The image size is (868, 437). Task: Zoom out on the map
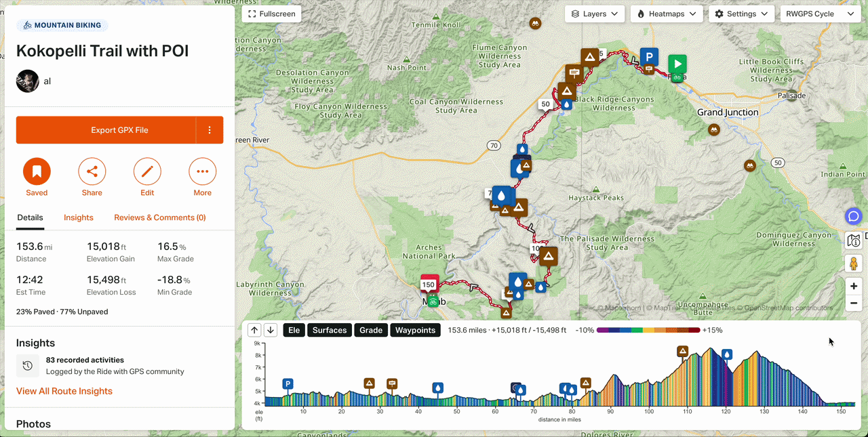point(854,303)
